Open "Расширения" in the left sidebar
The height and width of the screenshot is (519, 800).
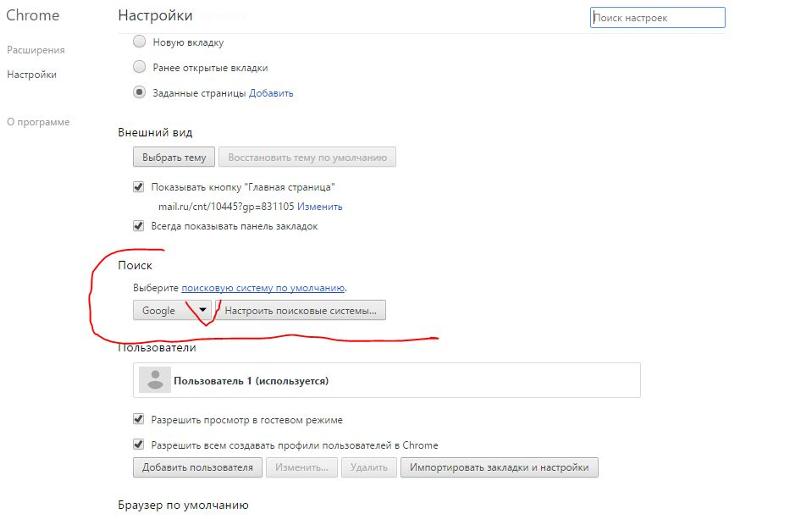tap(36, 50)
